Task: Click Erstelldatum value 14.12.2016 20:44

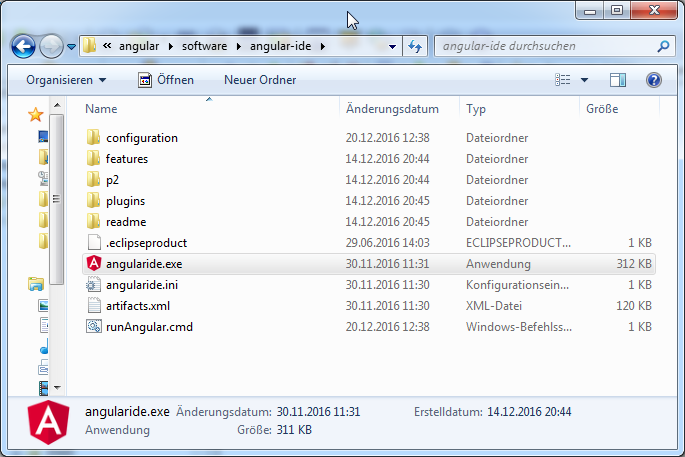Action: tap(529, 412)
